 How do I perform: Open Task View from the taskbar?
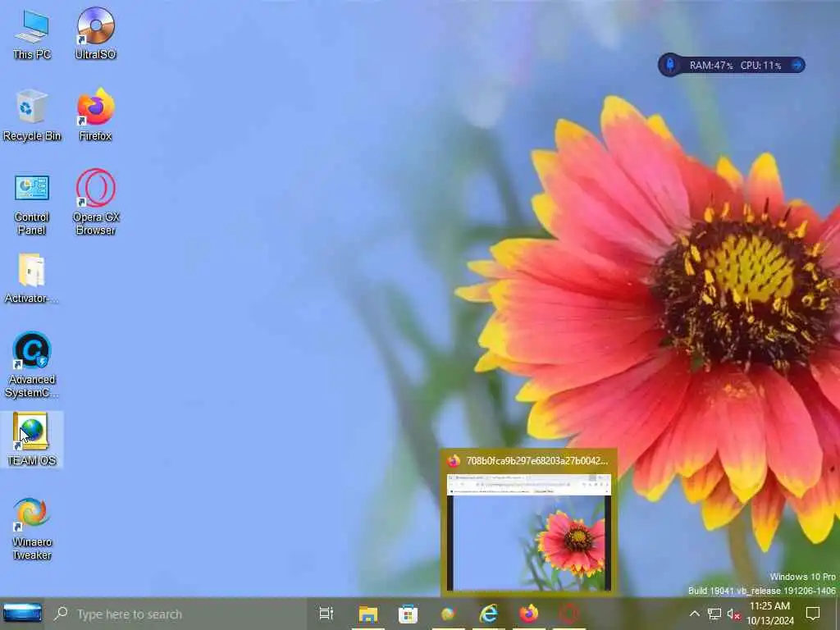(x=326, y=614)
